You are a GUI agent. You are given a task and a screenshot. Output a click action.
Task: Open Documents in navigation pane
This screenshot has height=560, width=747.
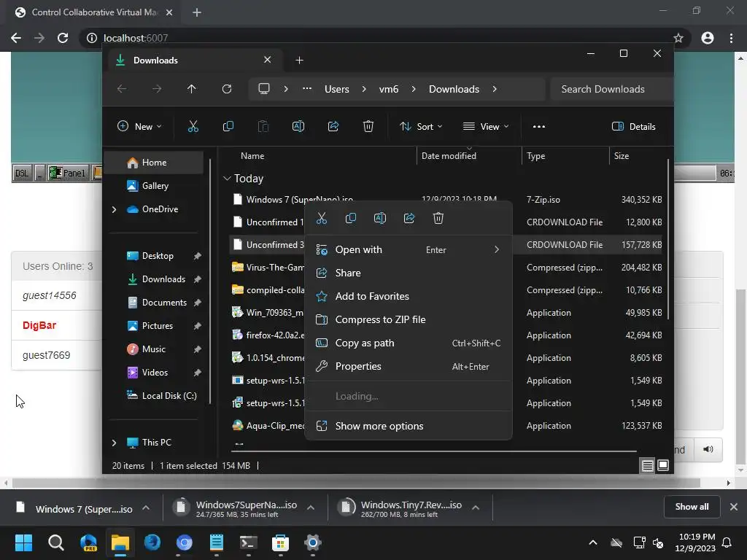[x=153, y=303]
